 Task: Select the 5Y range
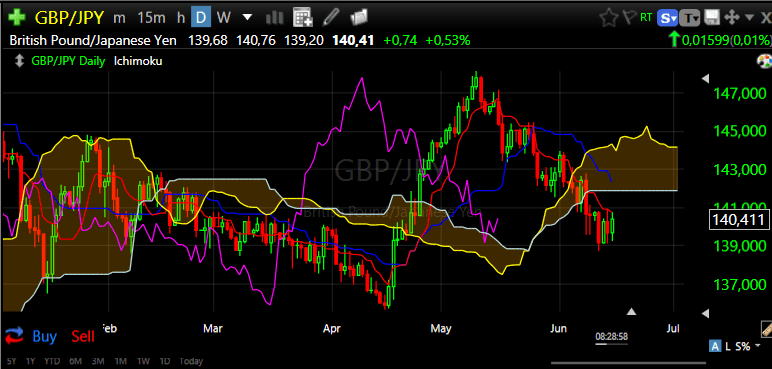pyautogui.click(x=11, y=361)
